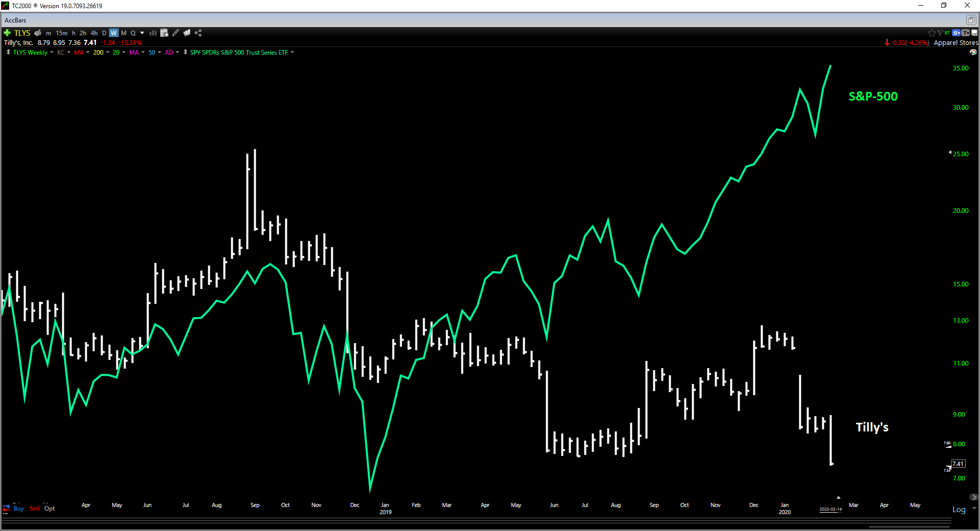Image resolution: width=980 pixels, height=531 pixels.
Task: Click the star favorite icon
Action: (x=932, y=33)
